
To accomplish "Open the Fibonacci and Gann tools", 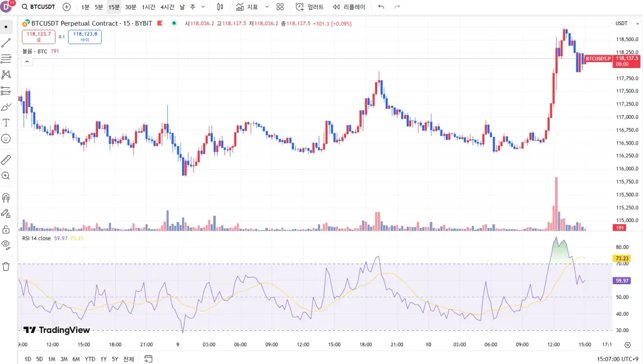I will [6, 59].
